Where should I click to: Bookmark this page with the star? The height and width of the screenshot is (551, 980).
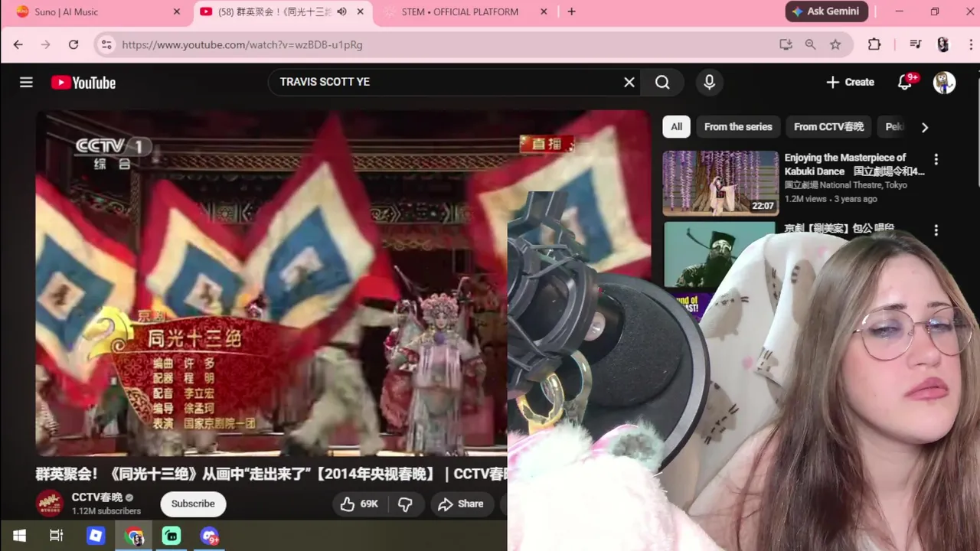(835, 44)
